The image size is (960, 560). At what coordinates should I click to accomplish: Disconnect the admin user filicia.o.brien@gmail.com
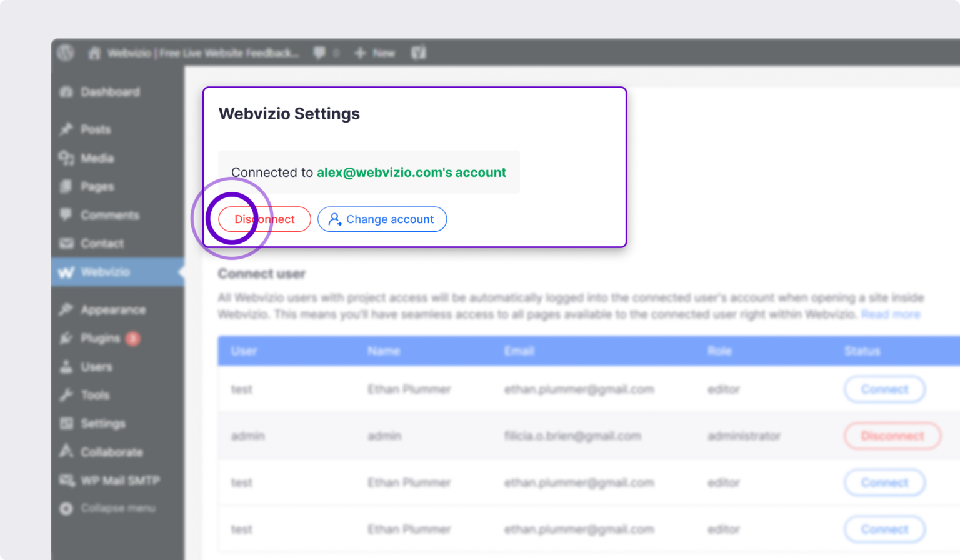tap(892, 436)
